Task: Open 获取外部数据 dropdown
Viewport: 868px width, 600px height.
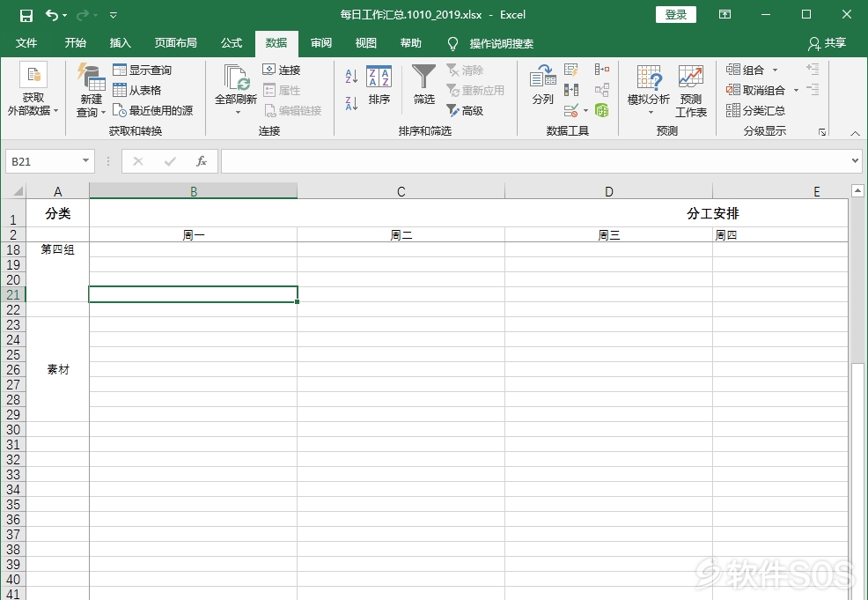Action: click(x=33, y=90)
